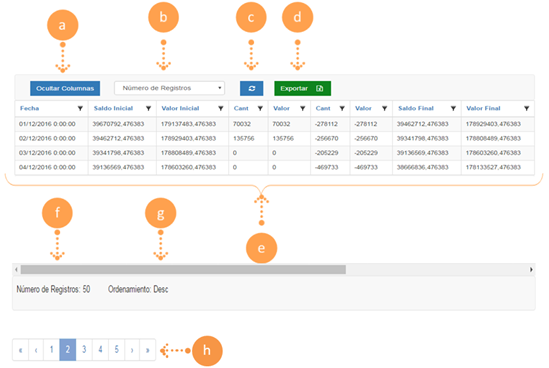549x368 pixels.
Task: Sort by Fecha column header
Action: pyautogui.click(x=29, y=108)
